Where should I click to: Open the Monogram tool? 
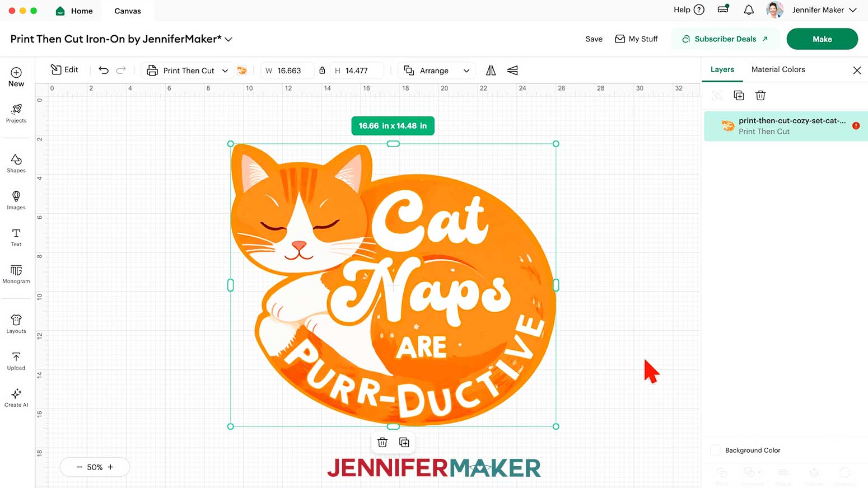click(x=16, y=274)
